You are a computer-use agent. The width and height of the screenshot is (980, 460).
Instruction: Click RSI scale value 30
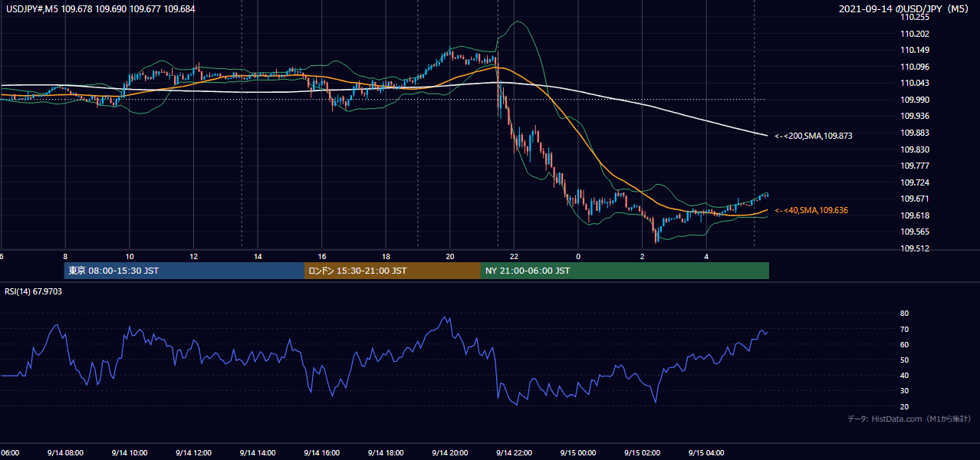(x=904, y=391)
